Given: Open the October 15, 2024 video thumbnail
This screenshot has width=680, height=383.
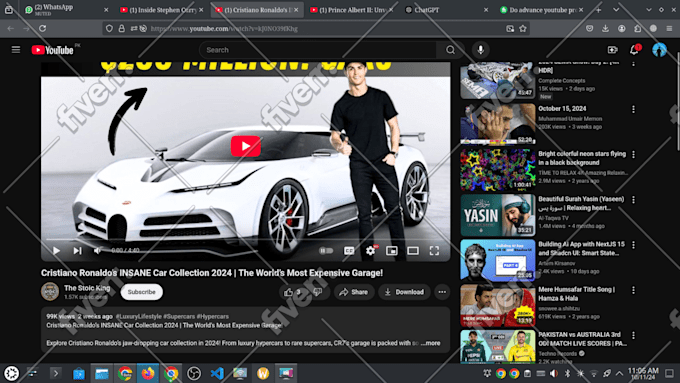Looking at the screenshot, I should [x=497, y=124].
